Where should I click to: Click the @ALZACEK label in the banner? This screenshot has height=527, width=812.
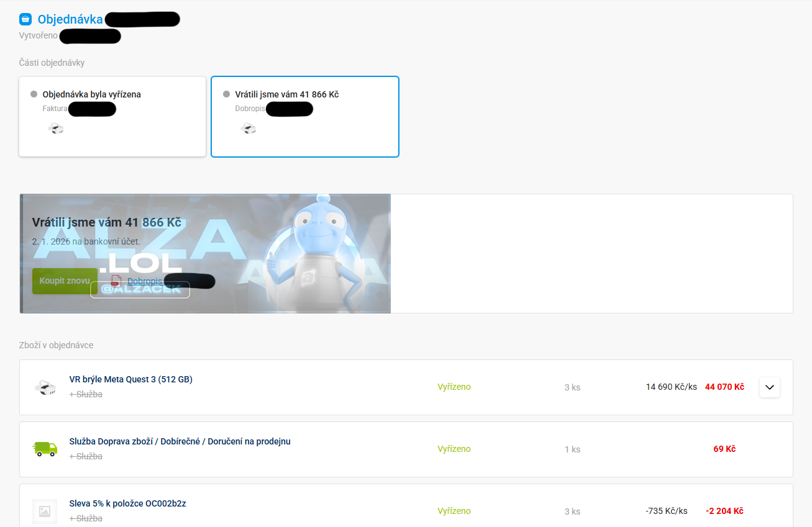[x=140, y=289]
